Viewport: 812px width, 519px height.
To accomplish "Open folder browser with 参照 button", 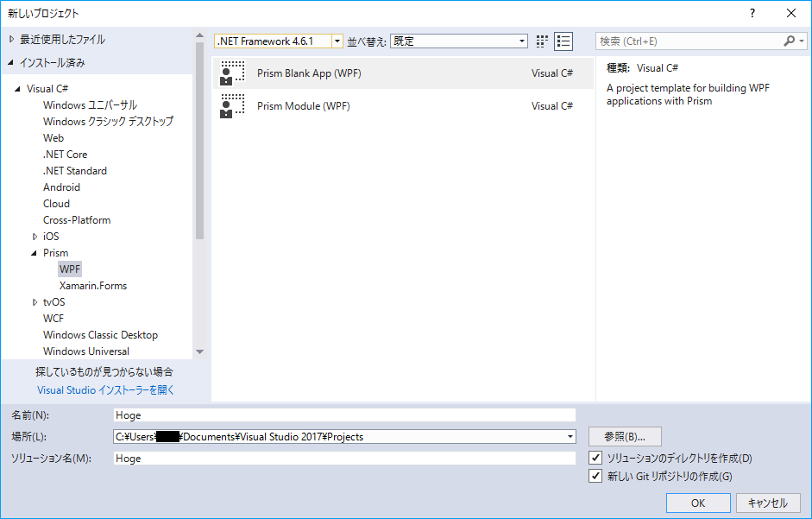I will click(624, 437).
